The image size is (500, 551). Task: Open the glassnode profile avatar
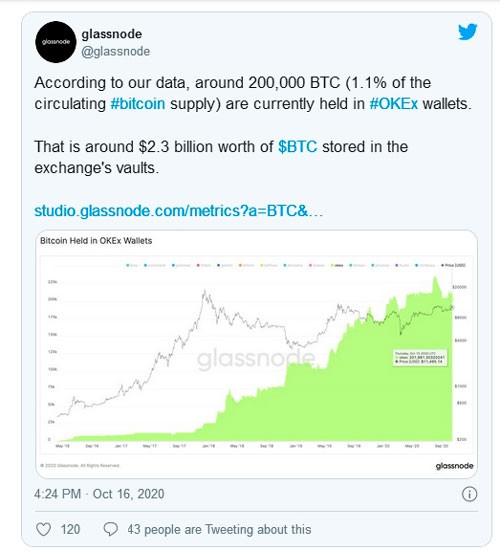[x=56, y=42]
